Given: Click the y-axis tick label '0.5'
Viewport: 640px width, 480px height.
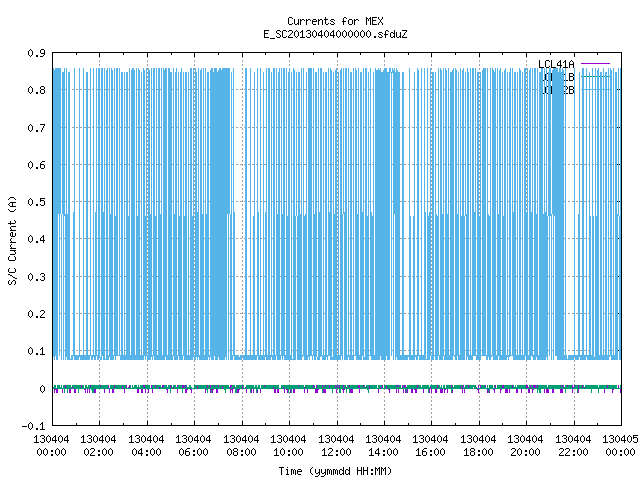Looking at the screenshot, I should pyautogui.click(x=36, y=202).
